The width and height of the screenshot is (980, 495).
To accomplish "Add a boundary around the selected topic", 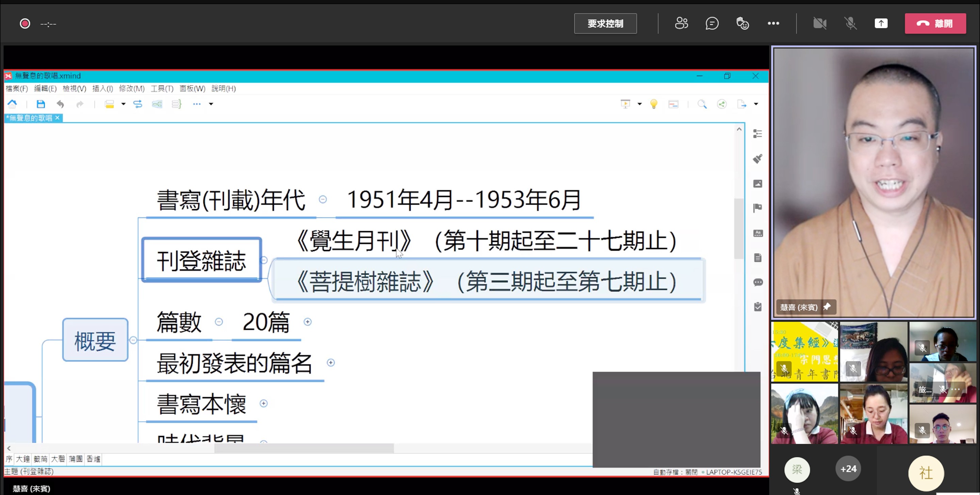I will [x=157, y=104].
